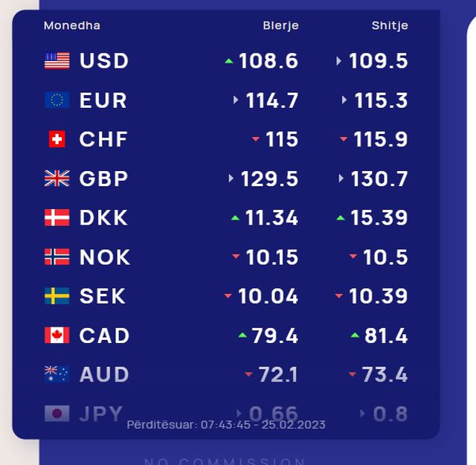Click the Monedha column header
Viewport: 476px width, 465px height.
point(72,26)
